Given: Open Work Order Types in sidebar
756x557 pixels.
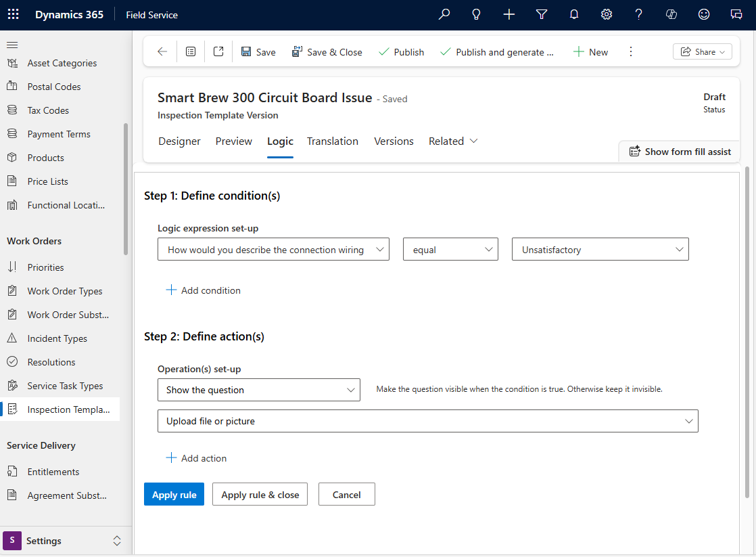Looking at the screenshot, I should click(60, 291).
